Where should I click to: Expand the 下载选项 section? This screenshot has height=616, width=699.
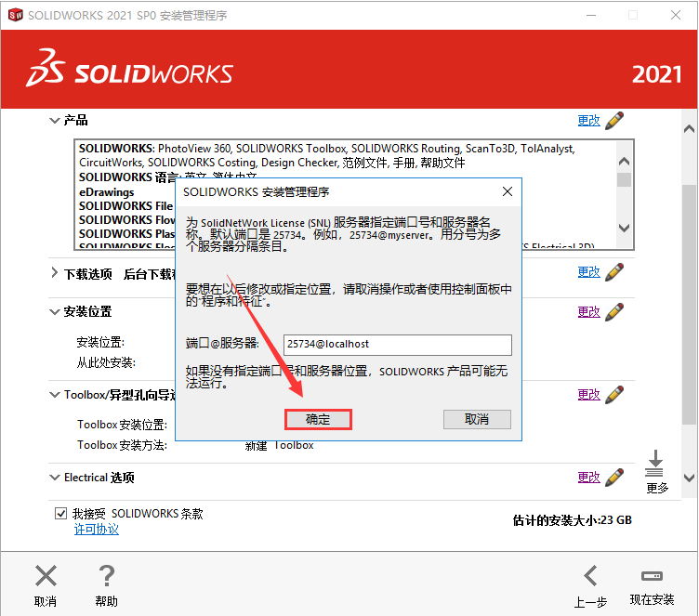tap(55, 273)
